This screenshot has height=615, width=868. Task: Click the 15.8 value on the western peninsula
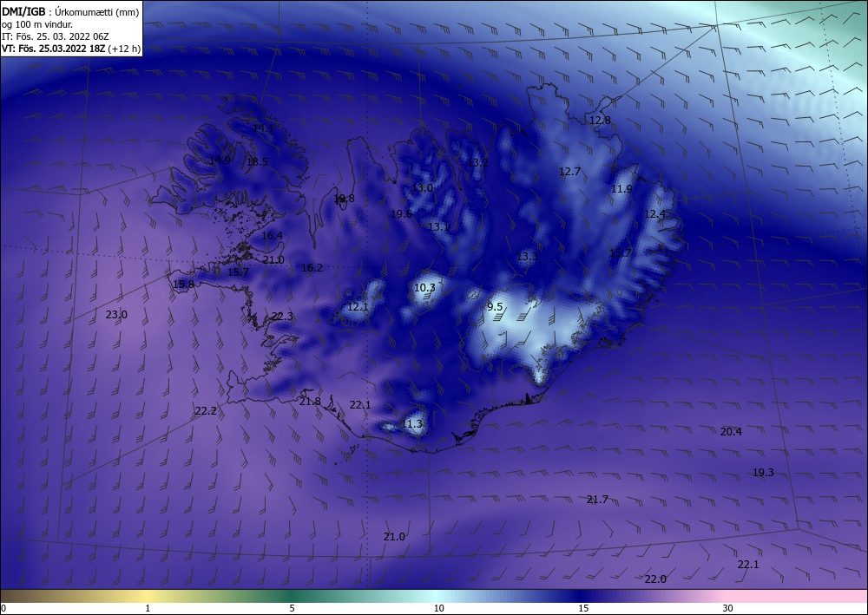click(184, 285)
